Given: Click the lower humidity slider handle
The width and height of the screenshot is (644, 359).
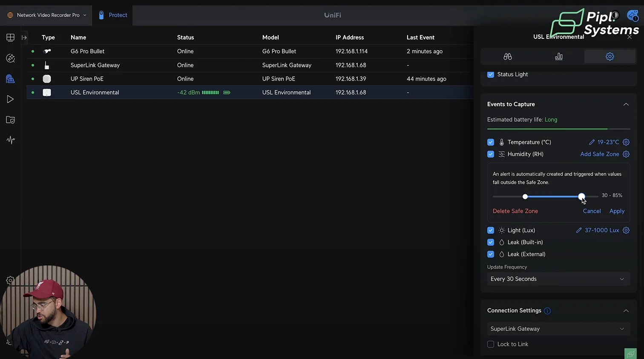Looking at the screenshot, I should [525, 197].
